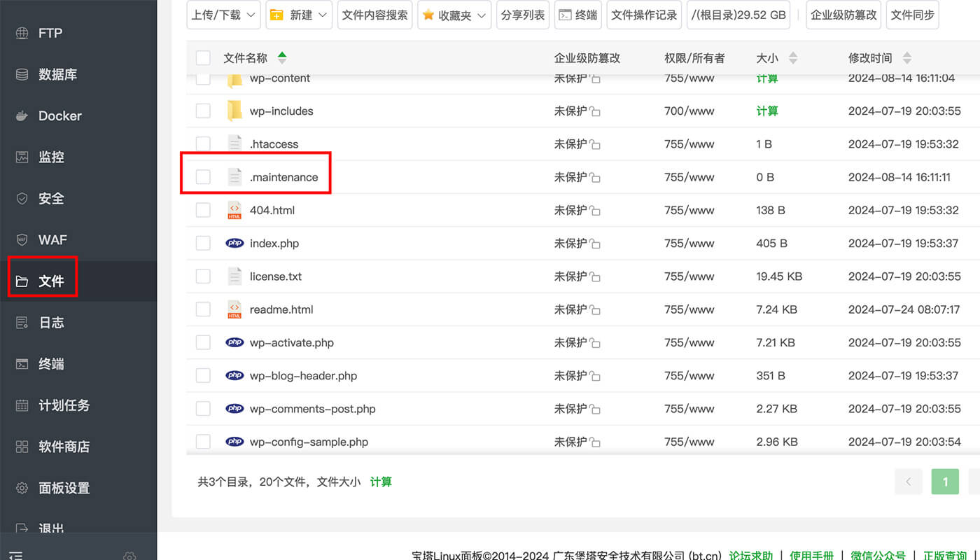980x560 pixels.
Task: Click the wp-activate.php PHP icon
Action: point(234,342)
